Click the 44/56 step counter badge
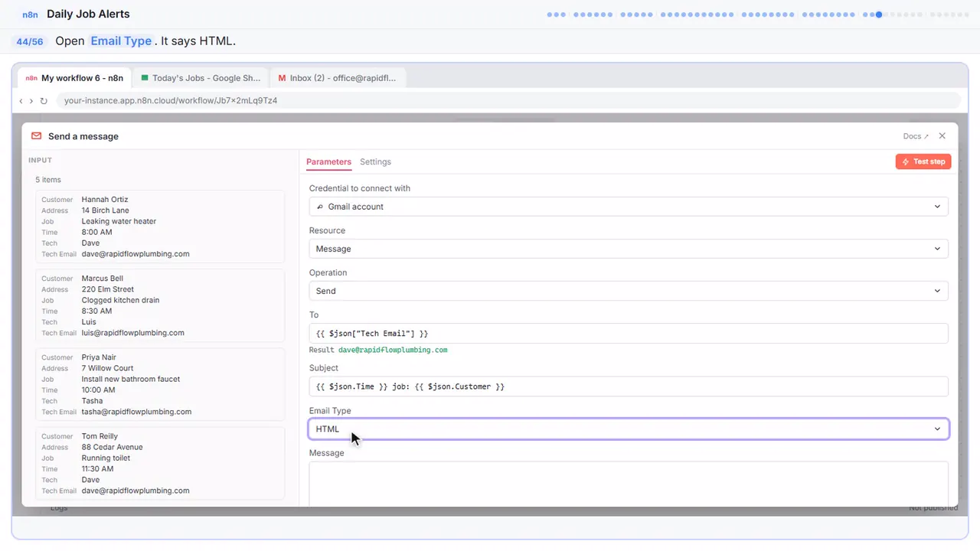This screenshot has width=980, height=551. pos(30,41)
